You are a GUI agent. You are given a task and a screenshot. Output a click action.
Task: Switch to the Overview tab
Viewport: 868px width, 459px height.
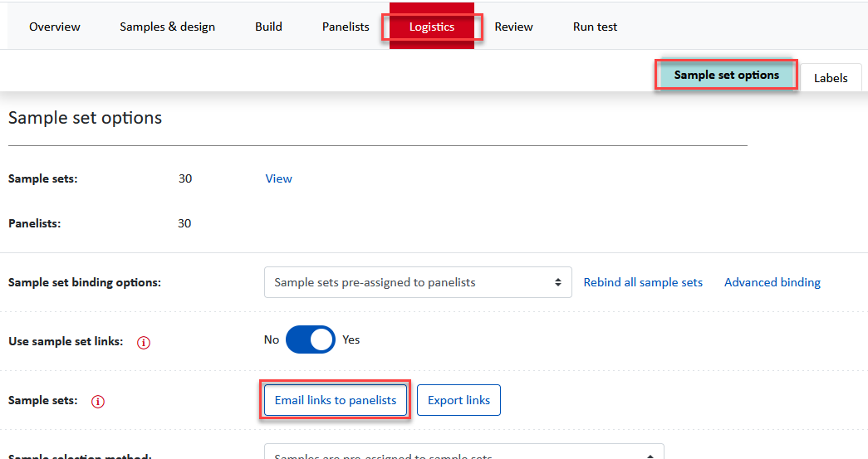pos(55,27)
